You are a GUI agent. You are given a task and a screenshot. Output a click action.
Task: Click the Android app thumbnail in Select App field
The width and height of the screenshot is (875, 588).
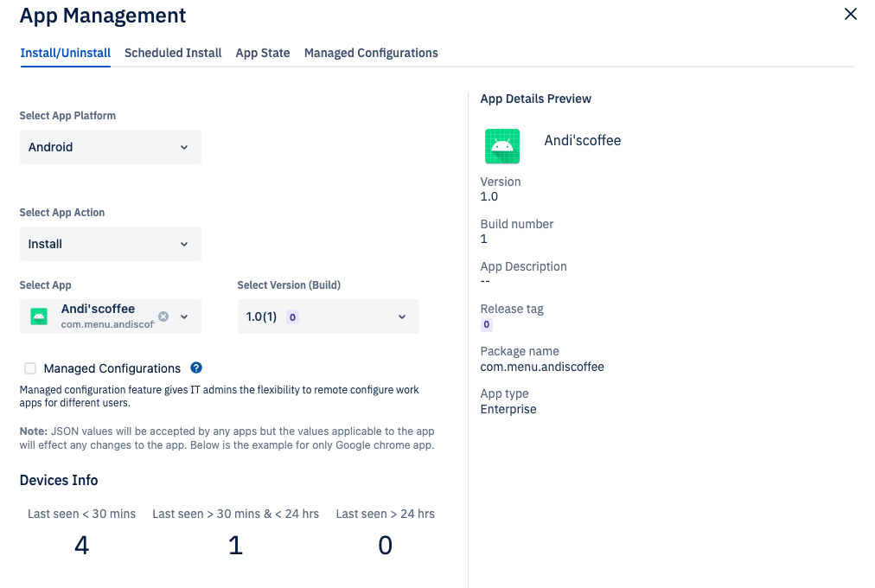tap(38, 316)
